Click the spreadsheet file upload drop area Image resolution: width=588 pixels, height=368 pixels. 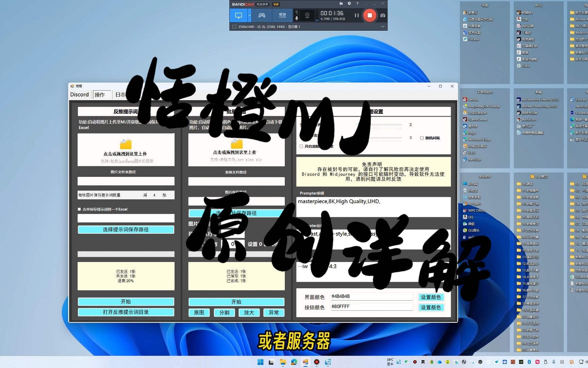point(236,150)
